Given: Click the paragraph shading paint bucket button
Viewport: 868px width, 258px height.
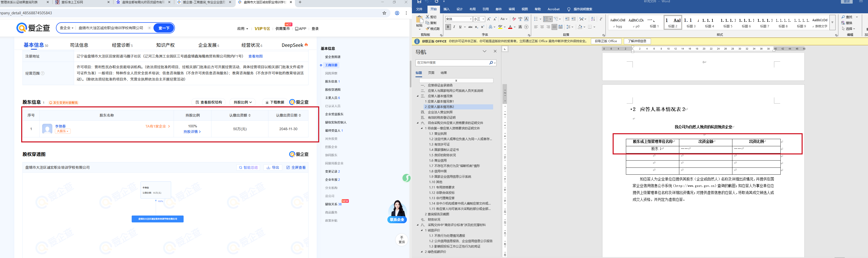Looking at the screenshot, I should (x=580, y=27).
